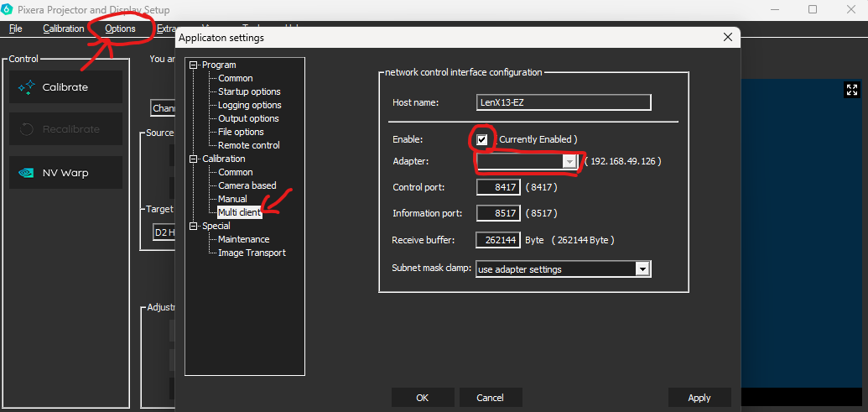The height and width of the screenshot is (412, 868).
Task: Select Camera based in the settings tree
Action: tap(247, 185)
